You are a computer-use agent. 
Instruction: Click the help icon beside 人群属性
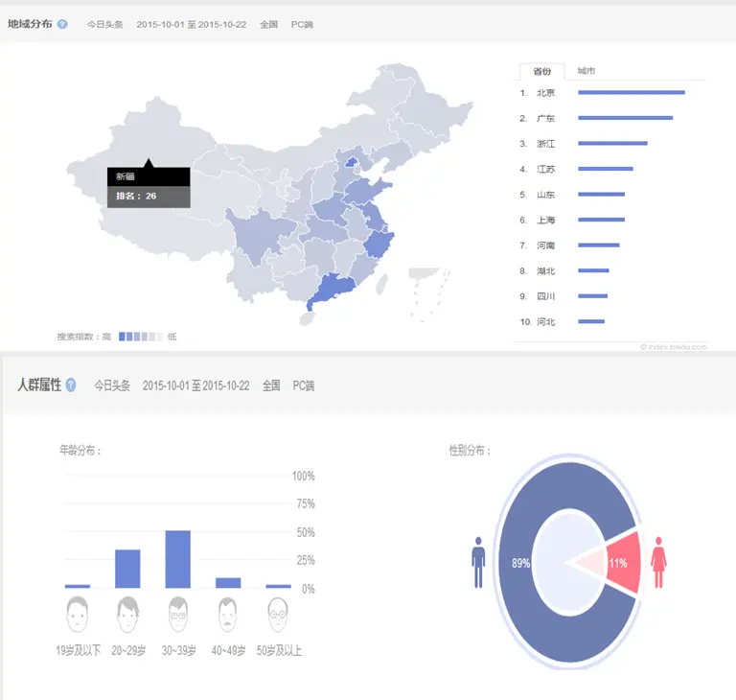tap(71, 385)
